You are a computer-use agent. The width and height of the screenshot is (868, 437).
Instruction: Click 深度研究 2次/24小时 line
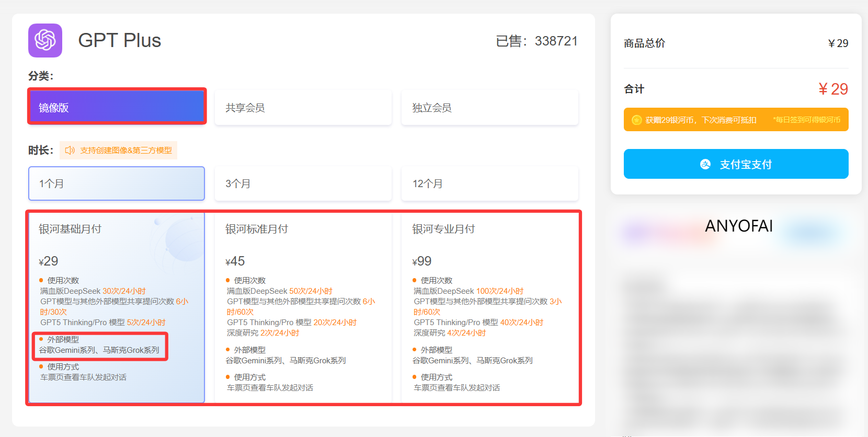263,333
